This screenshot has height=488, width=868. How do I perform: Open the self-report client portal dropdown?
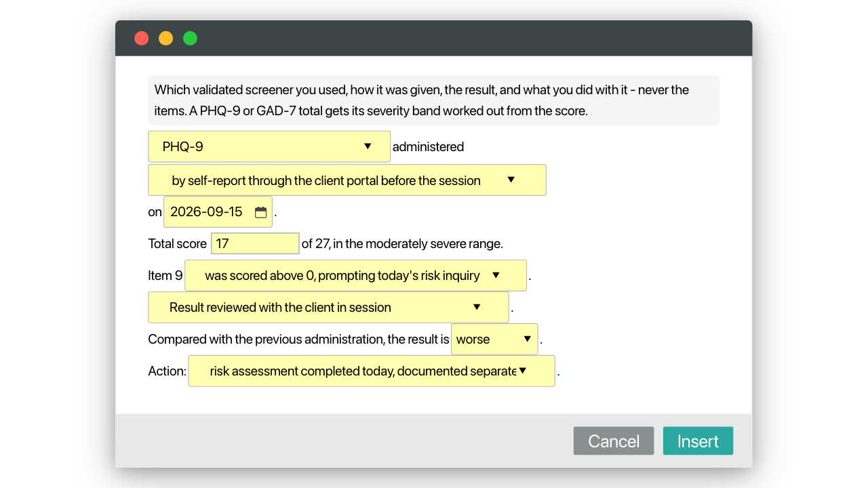pos(347,180)
